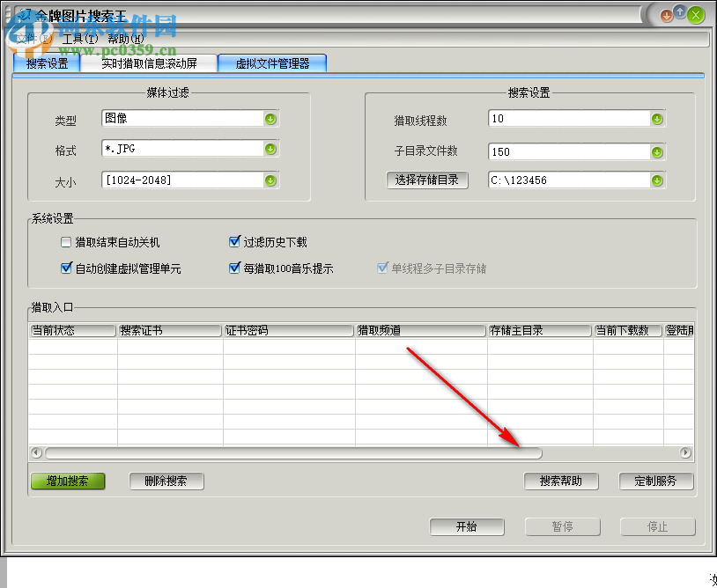Viewport: 717px width, 588px height.
Task: Click the green arrow icon beside *.JPG format field
Action: (x=272, y=150)
